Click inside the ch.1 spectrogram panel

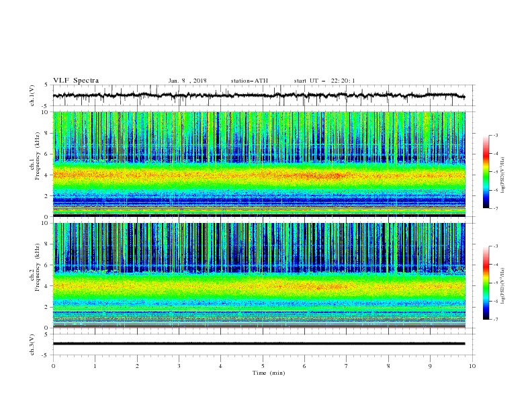coord(259,164)
